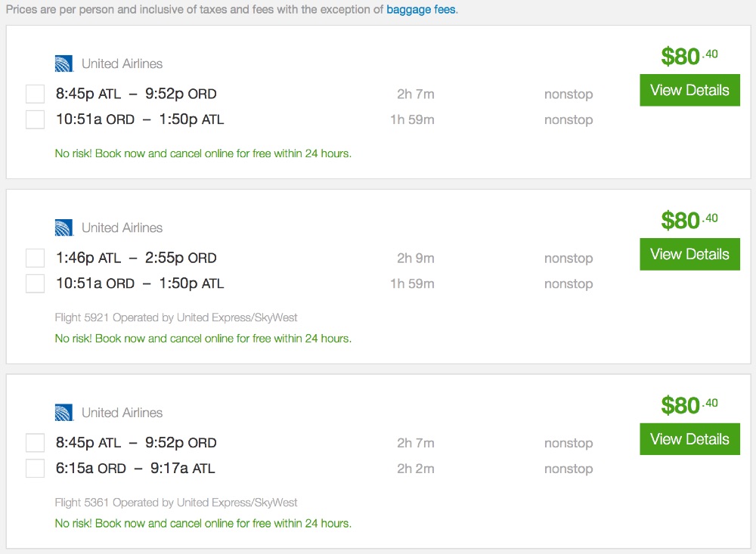The image size is (756, 554).
Task: Click the $80.40 price on third card
Action: coord(689,406)
